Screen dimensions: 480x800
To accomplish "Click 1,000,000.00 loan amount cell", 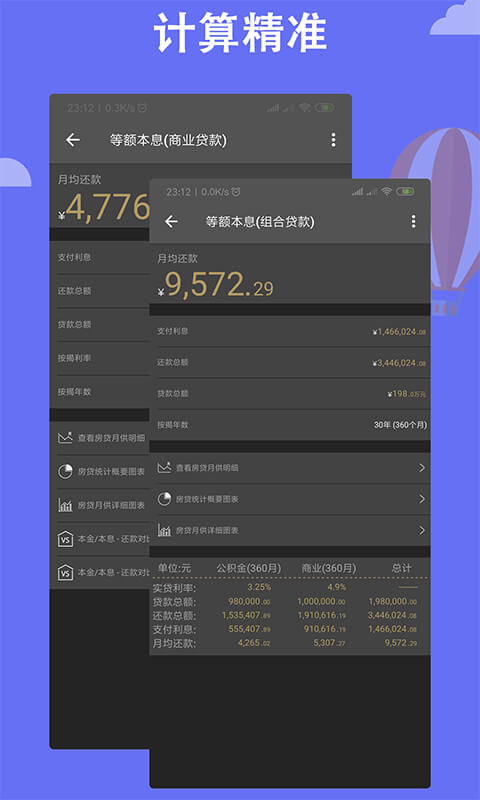I will coord(321,602).
